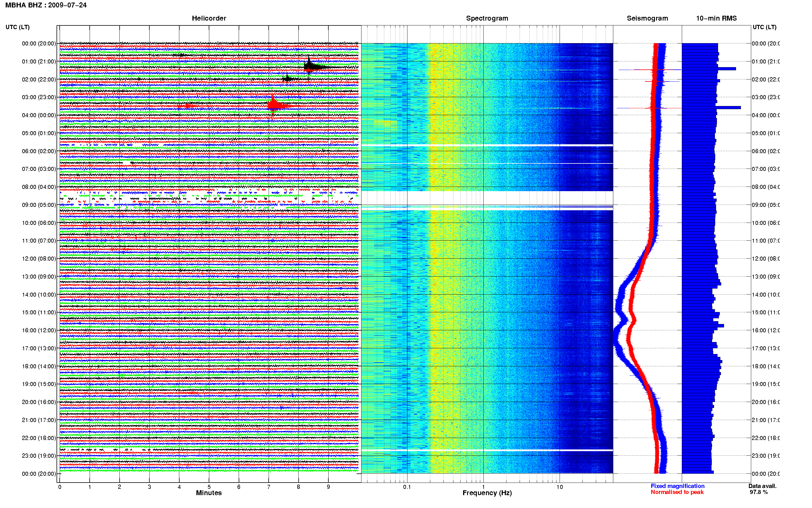This screenshot has height=508, width=812.
Task: Click the right 'UTC (LT)' axis label
Action: (x=764, y=27)
